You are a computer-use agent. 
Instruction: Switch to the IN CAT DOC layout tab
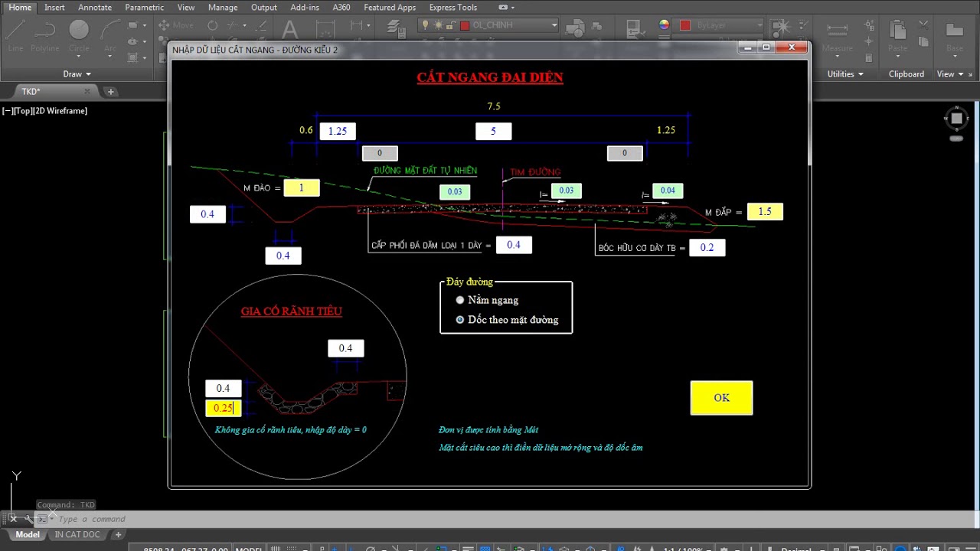click(x=77, y=534)
